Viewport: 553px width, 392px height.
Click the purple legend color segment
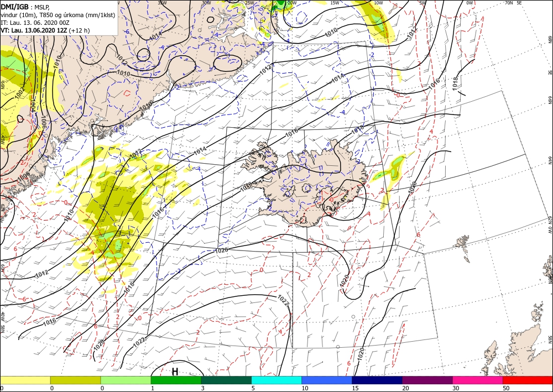tap(427, 380)
